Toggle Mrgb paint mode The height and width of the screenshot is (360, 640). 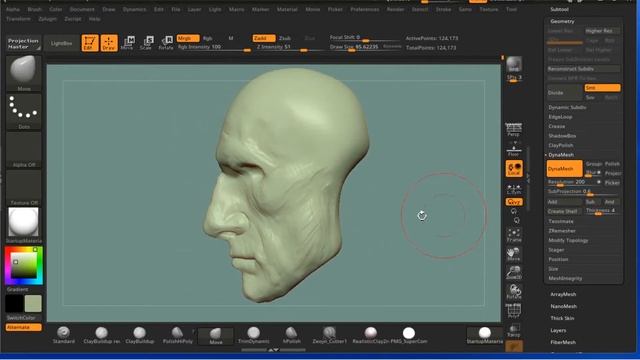click(188, 38)
